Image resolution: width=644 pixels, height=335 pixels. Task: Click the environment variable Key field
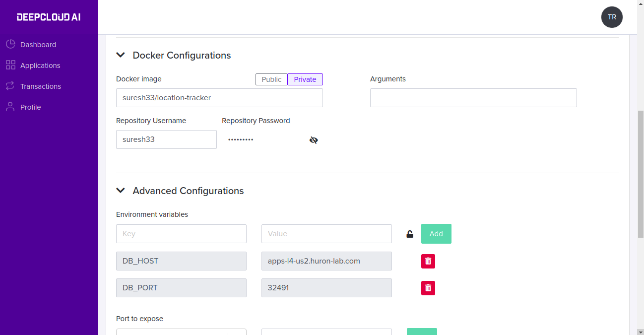(181, 234)
